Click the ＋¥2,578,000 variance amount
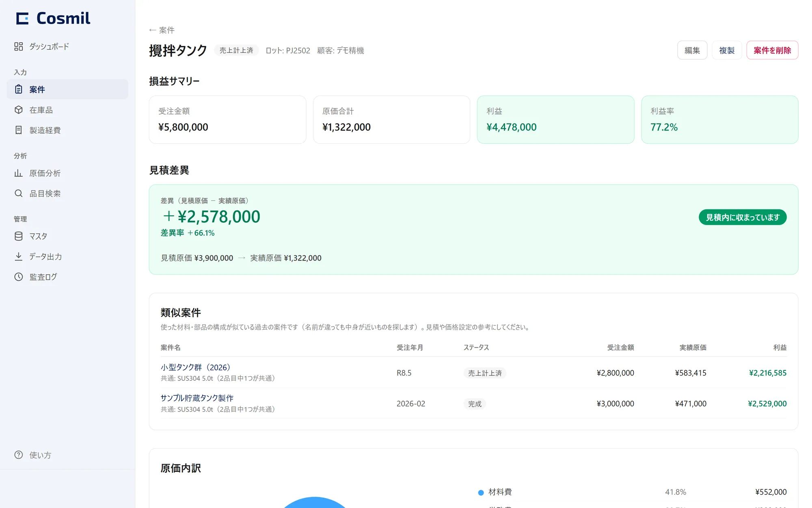 (x=211, y=217)
